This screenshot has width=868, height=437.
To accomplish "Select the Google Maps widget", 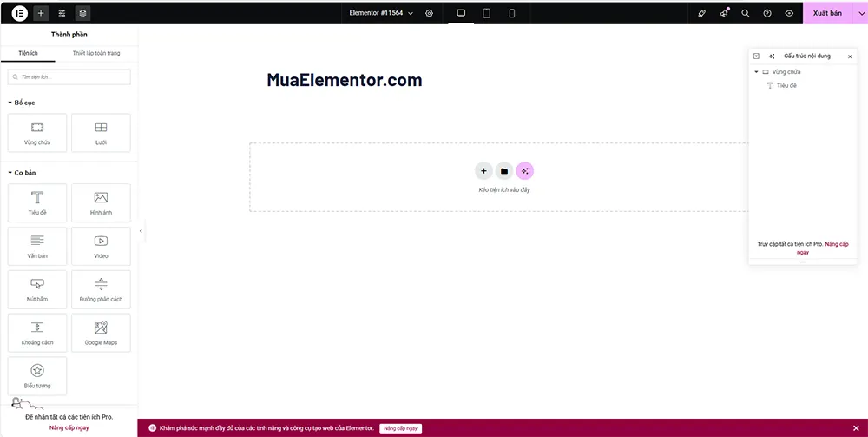I will click(101, 333).
